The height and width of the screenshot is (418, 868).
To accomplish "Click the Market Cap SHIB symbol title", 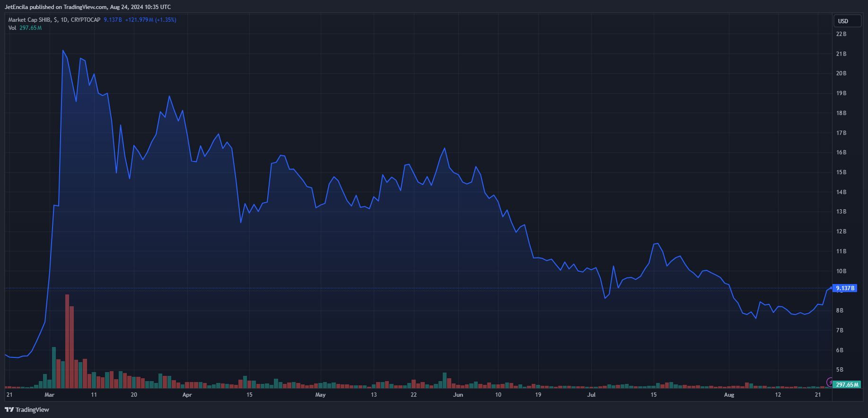I will pos(54,20).
